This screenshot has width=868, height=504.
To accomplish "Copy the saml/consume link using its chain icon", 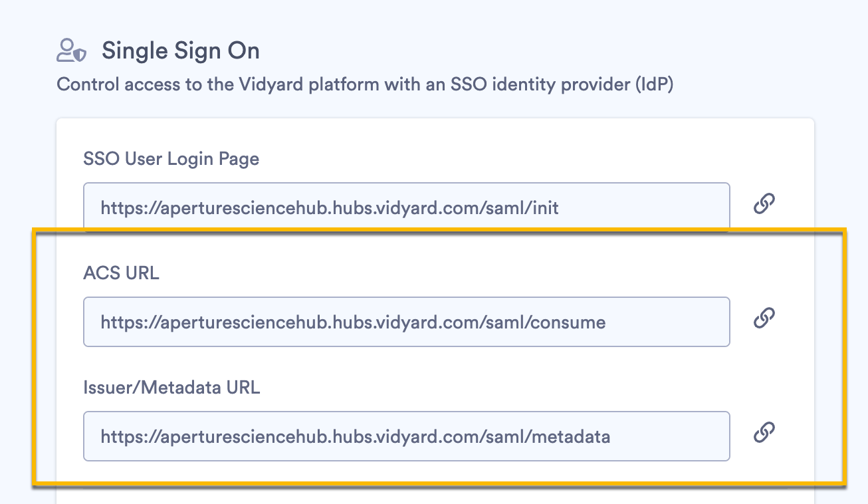I will 764,318.
